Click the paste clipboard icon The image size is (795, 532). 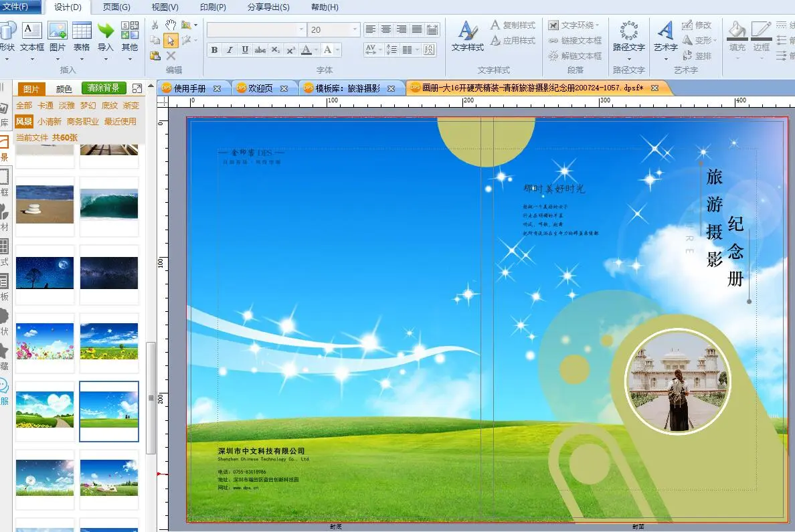pyautogui.click(x=155, y=56)
